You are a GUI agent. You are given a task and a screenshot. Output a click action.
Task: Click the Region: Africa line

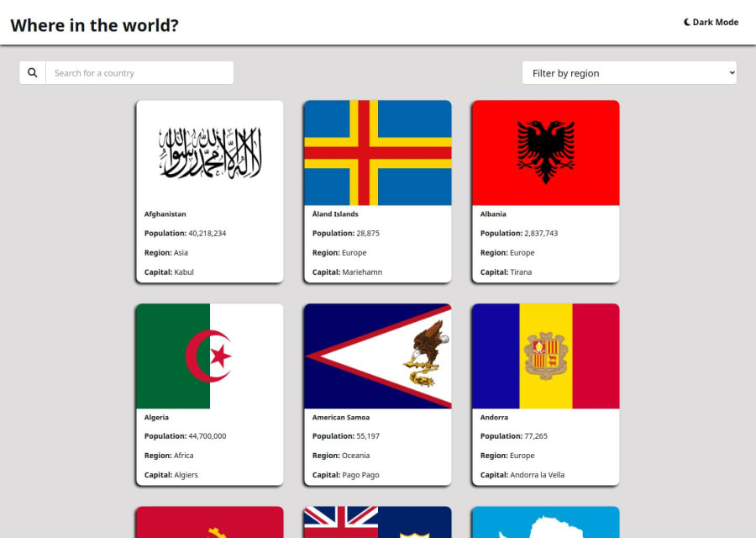[x=169, y=456]
